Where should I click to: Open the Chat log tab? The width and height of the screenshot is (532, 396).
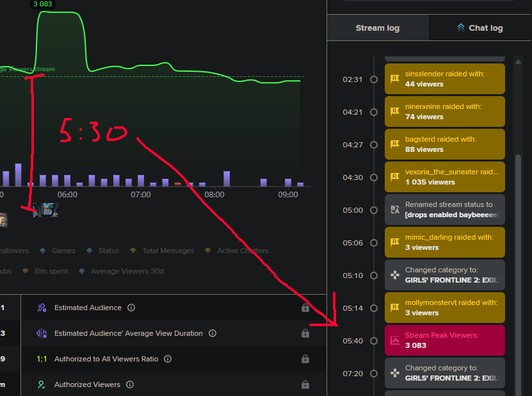click(x=480, y=28)
